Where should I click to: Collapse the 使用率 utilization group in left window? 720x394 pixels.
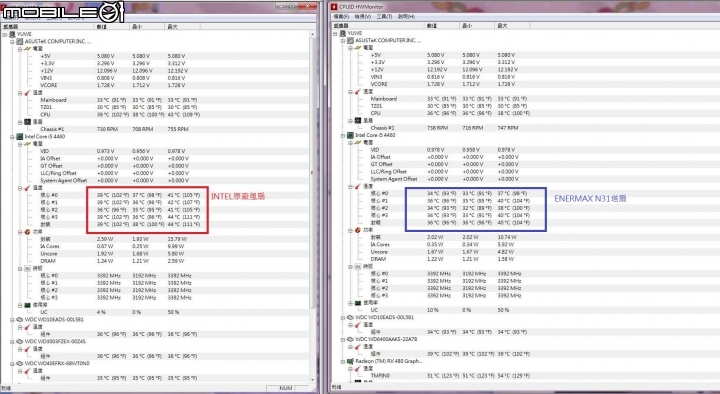point(20,305)
